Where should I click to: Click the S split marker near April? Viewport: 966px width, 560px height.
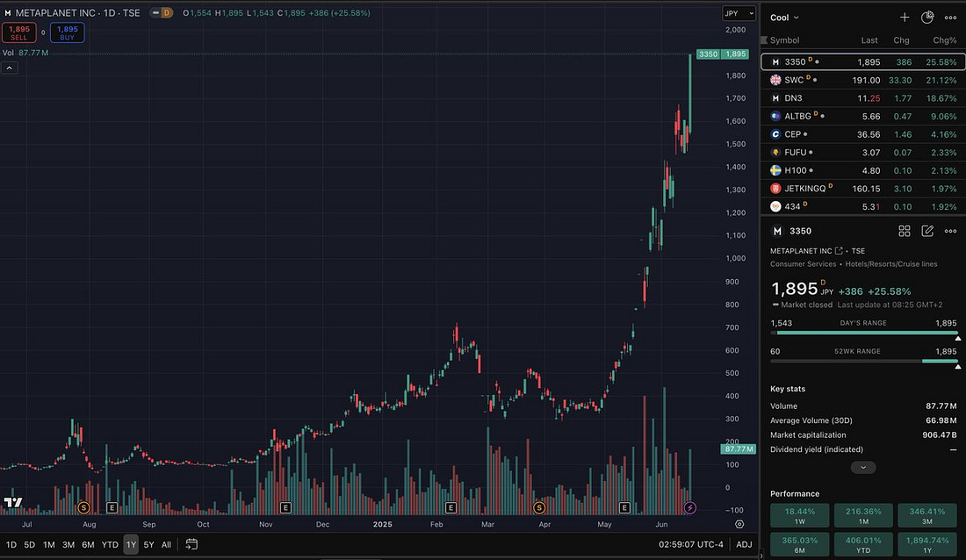pos(539,507)
